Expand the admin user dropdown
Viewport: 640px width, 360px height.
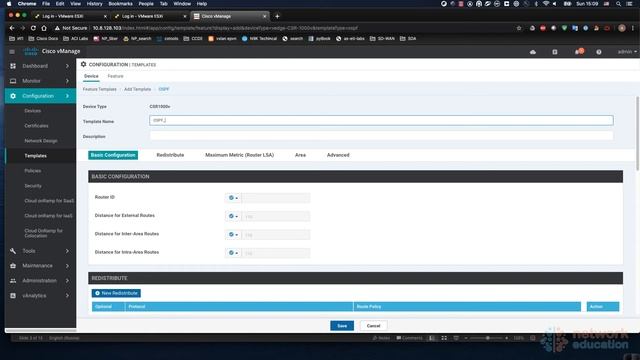pos(627,52)
